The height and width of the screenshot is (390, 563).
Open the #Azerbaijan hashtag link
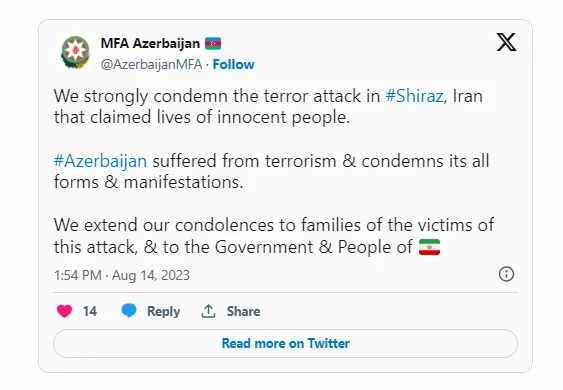100,161
